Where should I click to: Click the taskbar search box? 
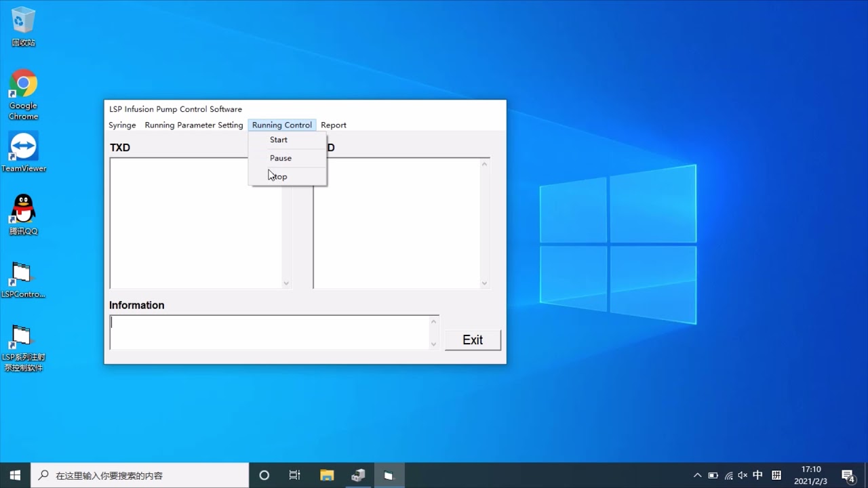pos(140,475)
